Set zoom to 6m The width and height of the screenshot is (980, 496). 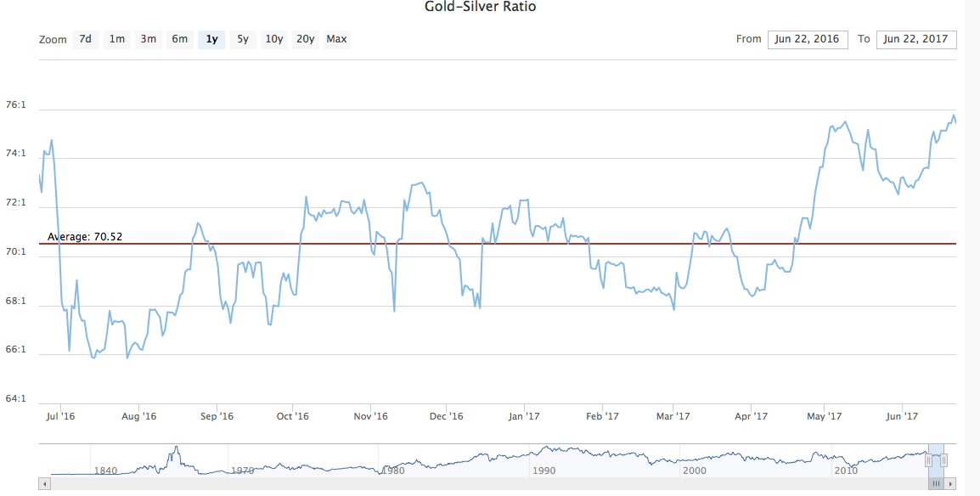pos(179,39)
